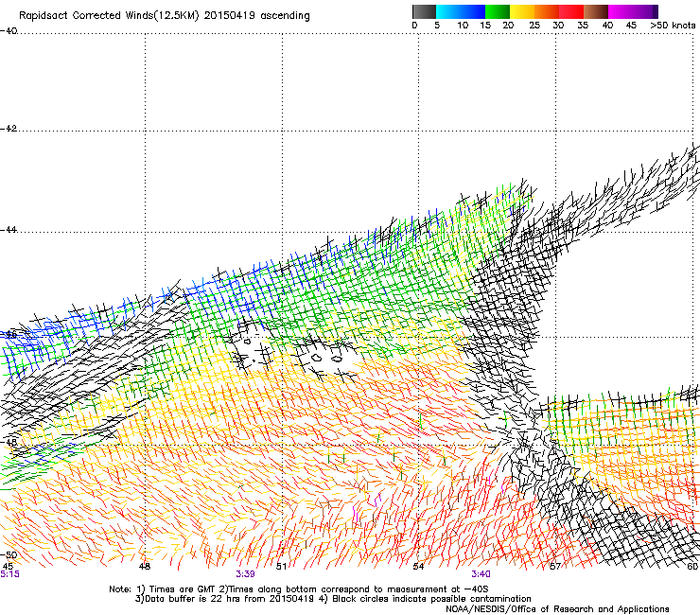
Task: Click the "51" longitude label
Action: [x=281, y=567]
